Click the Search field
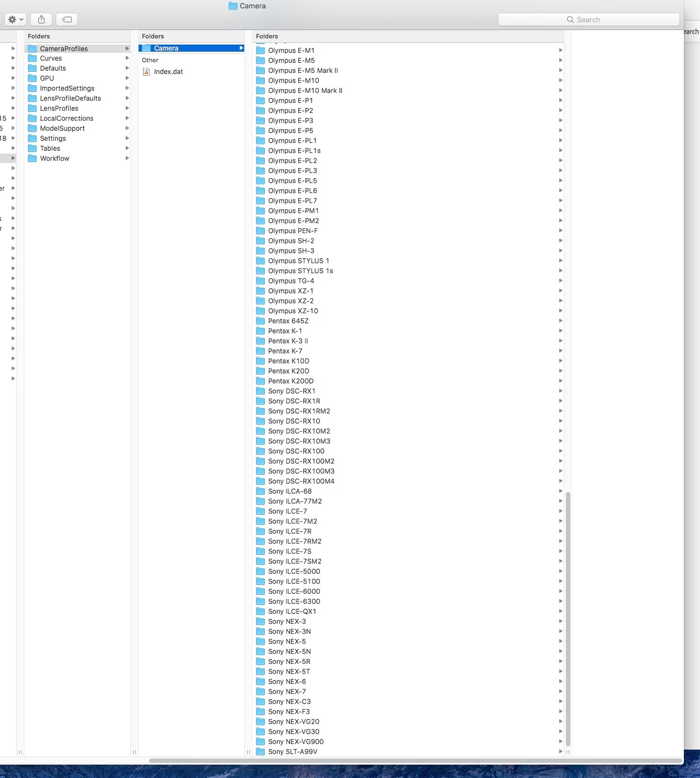 point(589,19)
